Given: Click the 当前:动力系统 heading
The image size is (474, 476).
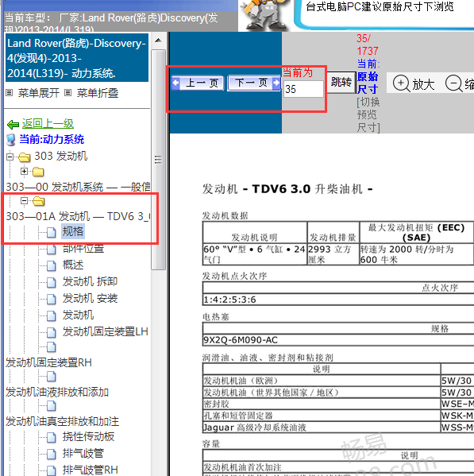Looking at the screenshot, I should click(52, 139).
